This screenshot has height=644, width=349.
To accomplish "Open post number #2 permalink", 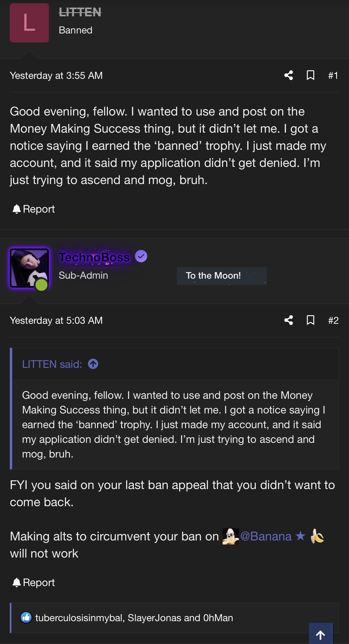I will [333, 320].
